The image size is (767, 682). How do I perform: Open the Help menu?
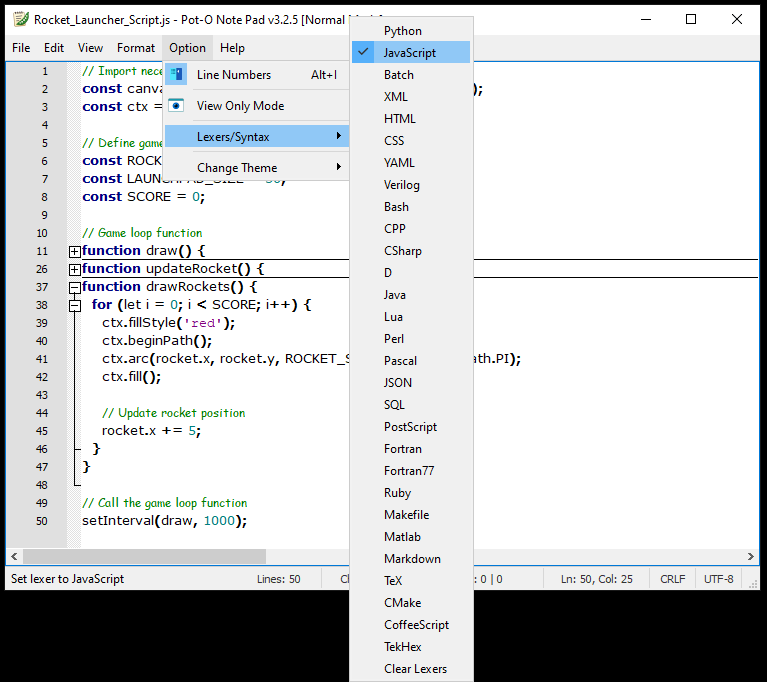[x=232, y=48]
